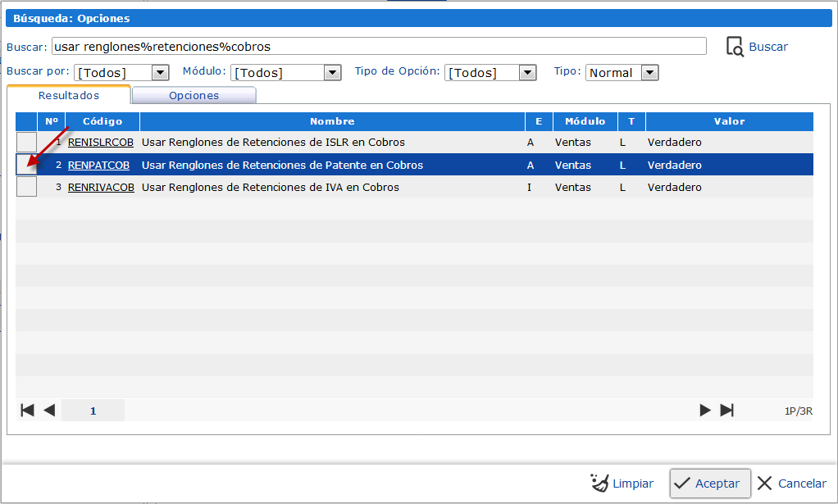Viewport: 838px width, 504px height.
Task: Switch to the Resultados tab
Action: click(68, 95)
